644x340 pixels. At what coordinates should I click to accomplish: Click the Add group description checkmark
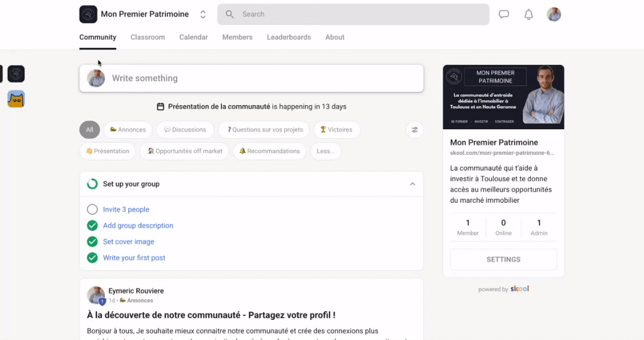92,225
